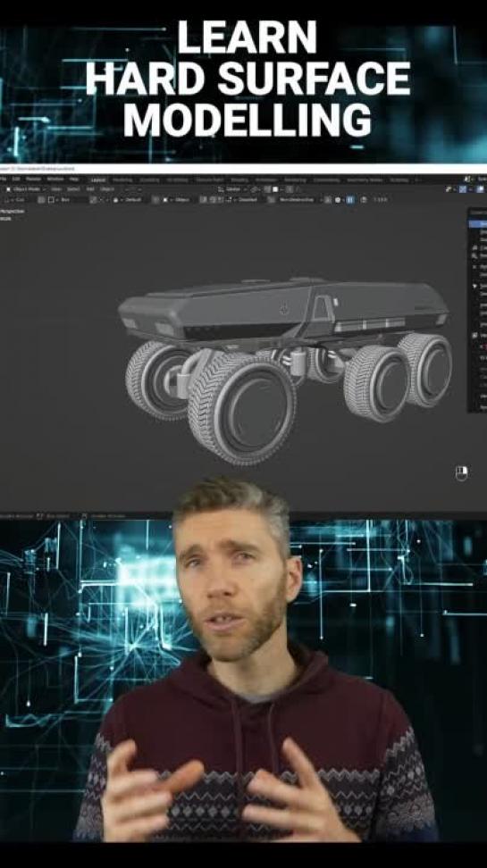Toggle the blue highlighted header icon

(x=350, y=199)
